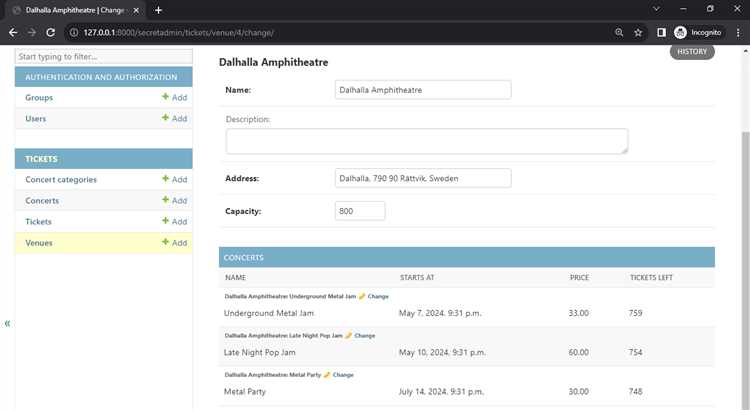Click the green plus icon next to Groups

tap(165, 97)
